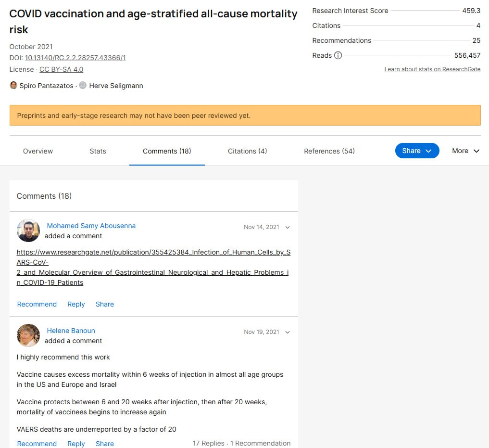Recommend Mohamed Samy Abousenna's comment
Screen dimensions: 489x448
tap(37, 304)
